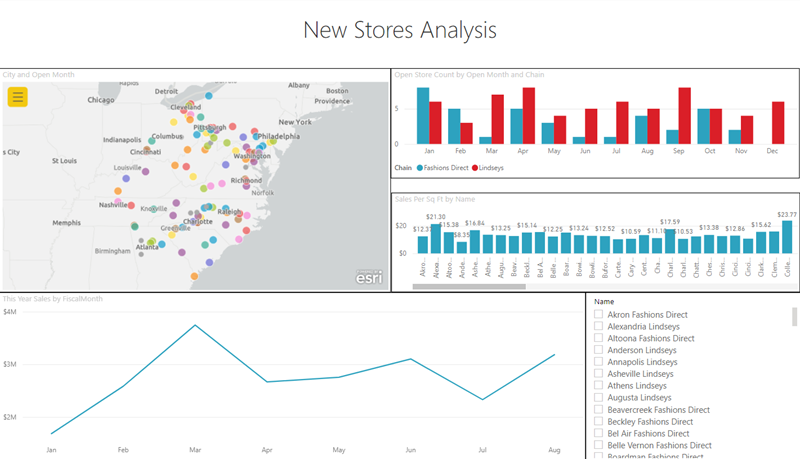This screenshot has height=459, width=800.
Task: Click the esri logo on the map
Action: tap(369, 277)
